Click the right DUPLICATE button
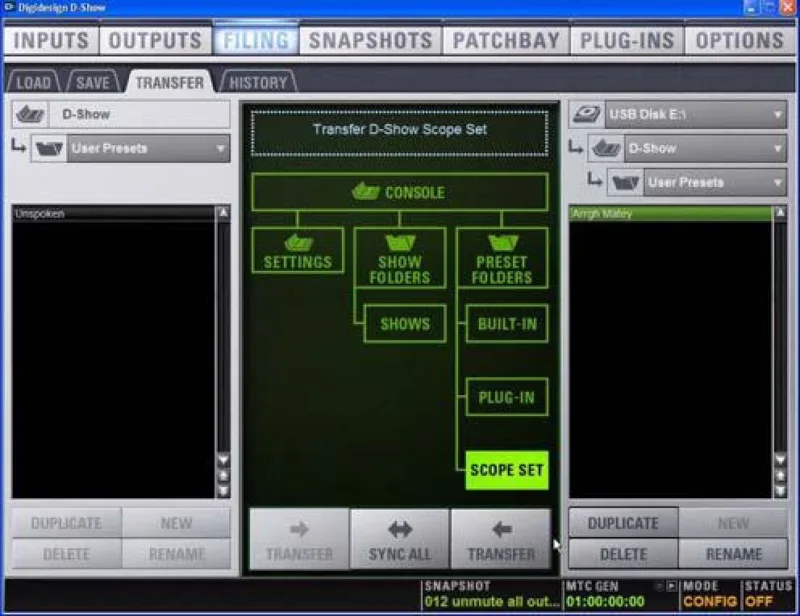 point(623,523)
